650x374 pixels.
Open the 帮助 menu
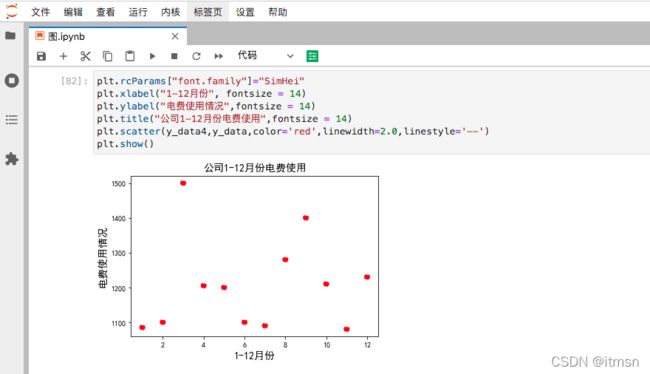click(x=277, y=12)
